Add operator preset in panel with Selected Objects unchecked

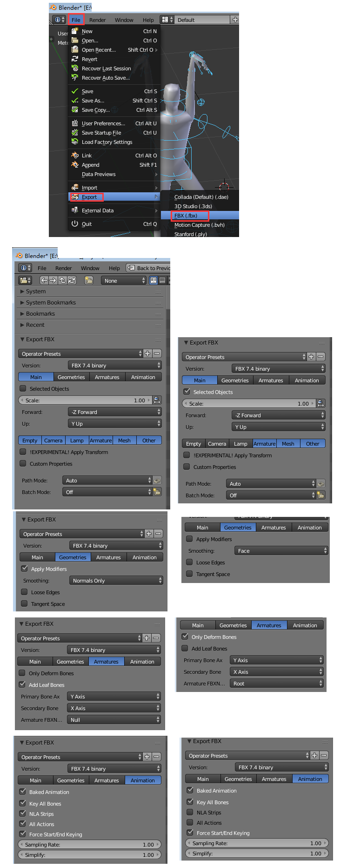click(147, 353)
